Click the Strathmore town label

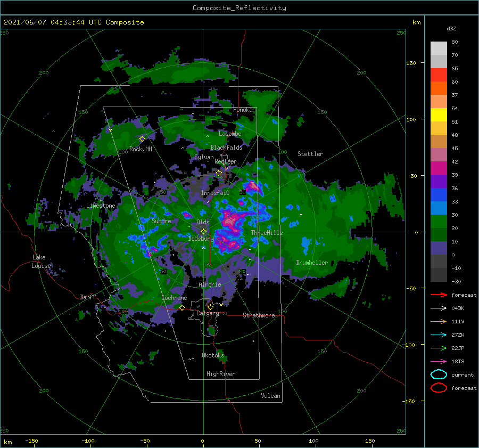[x=259, y=315]
